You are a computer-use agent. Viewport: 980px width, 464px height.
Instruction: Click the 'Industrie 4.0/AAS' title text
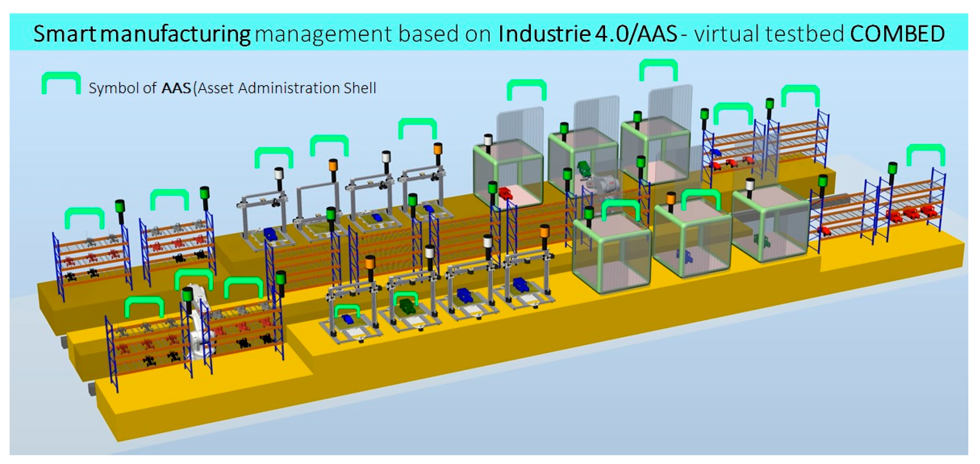(588, 34)
